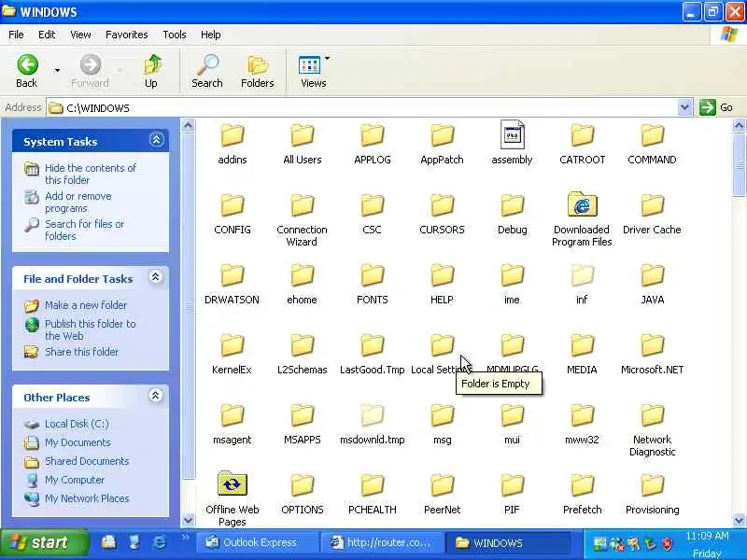Image resolution: width=747 pixels, height=560 pixels.
Task: Click file list scrollbar down arrow
Action: [739, 520]
